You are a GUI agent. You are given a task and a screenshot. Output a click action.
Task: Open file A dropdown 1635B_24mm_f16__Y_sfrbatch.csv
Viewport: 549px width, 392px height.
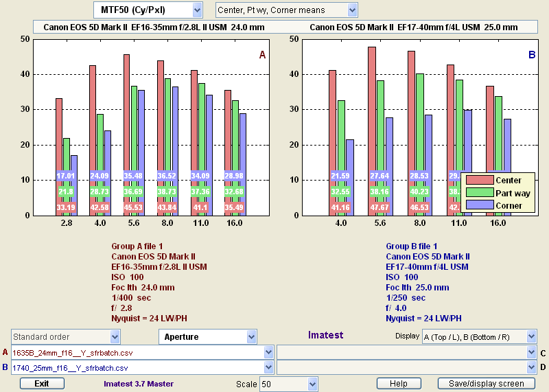[142, 353]
